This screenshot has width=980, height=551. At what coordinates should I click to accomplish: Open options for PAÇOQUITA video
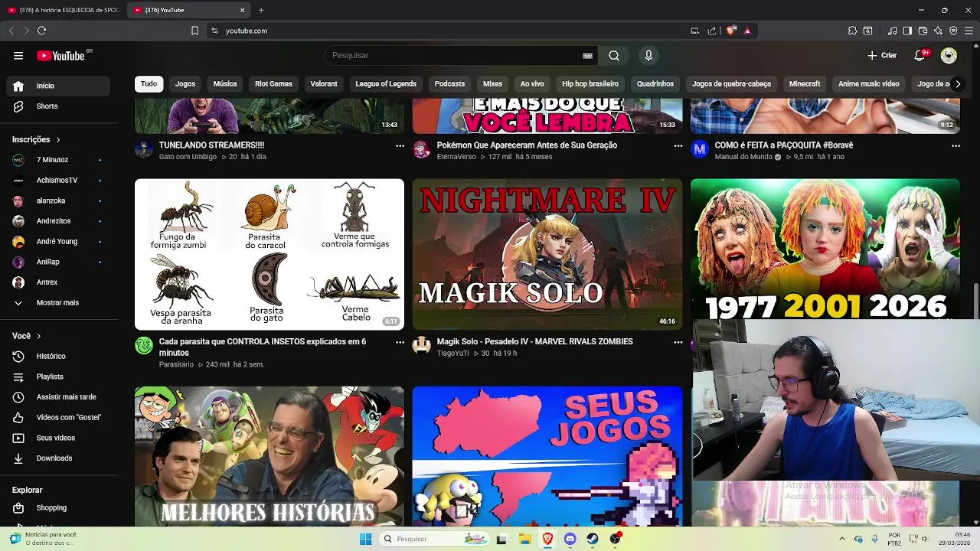pyautogui.click(x=955, y=145)
